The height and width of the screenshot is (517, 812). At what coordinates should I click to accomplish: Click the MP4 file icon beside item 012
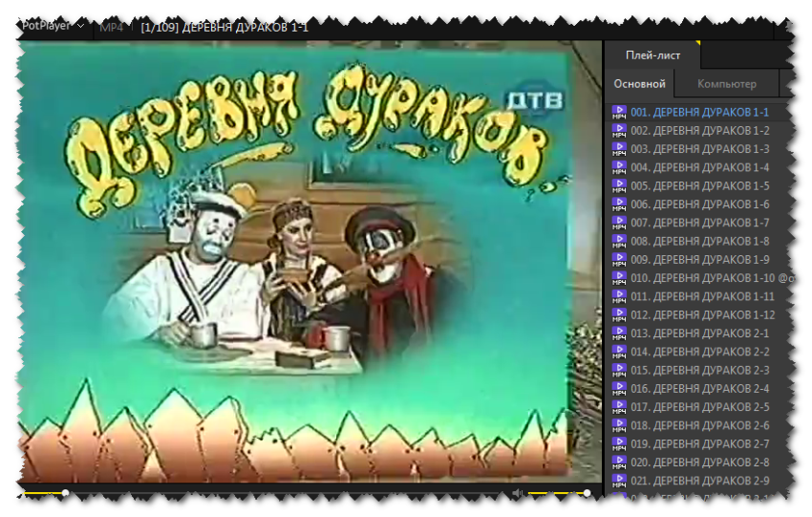point(619,315)
